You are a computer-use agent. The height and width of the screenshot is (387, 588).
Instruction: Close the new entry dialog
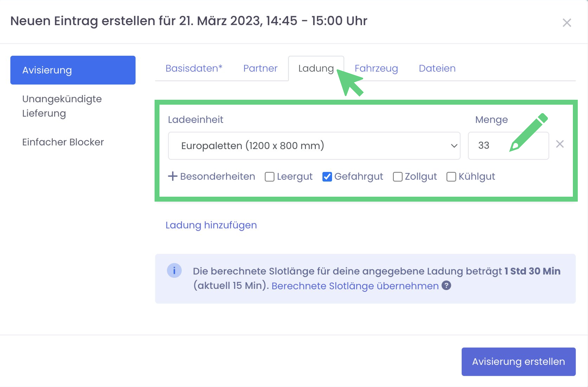[x=567, y=23]
